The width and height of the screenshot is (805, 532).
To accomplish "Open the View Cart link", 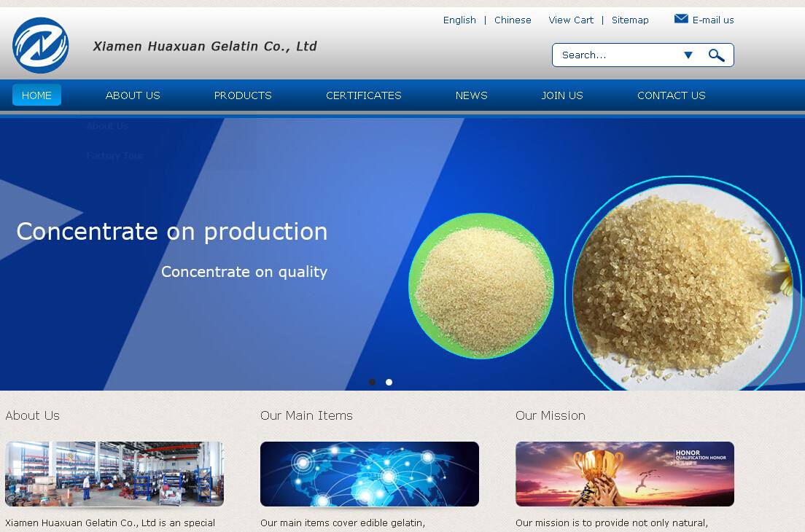I will point(571,20).
